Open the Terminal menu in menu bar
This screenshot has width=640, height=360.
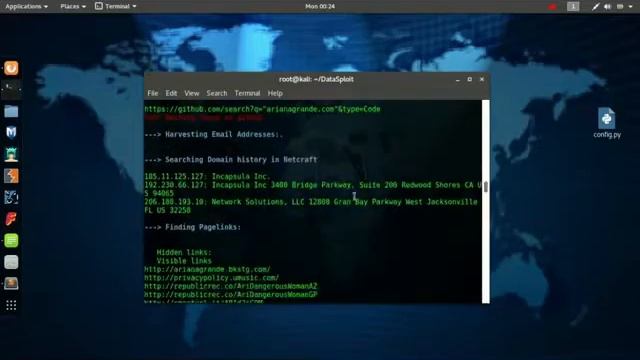247,93
